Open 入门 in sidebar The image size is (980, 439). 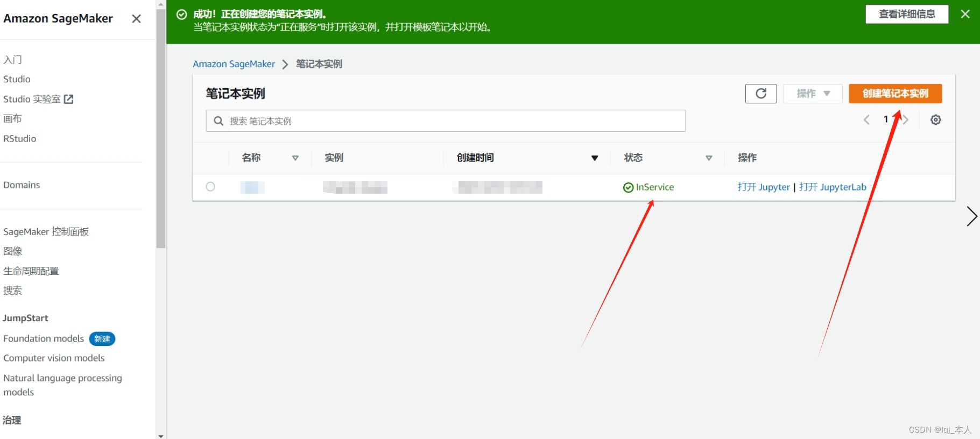point(13,60)
